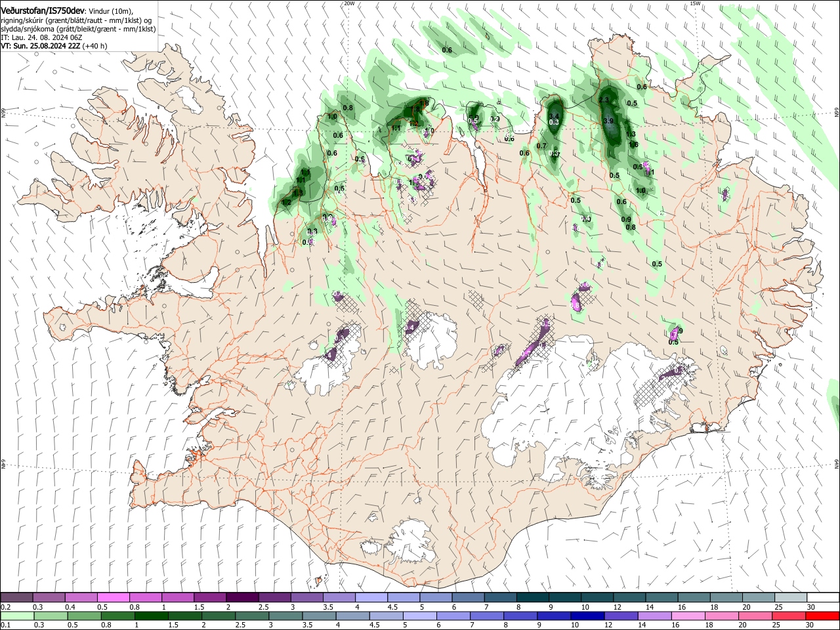Choose the rose 20 swatch in lower legend row
Viewport: 840px width, 630px height.
point(755,616)
